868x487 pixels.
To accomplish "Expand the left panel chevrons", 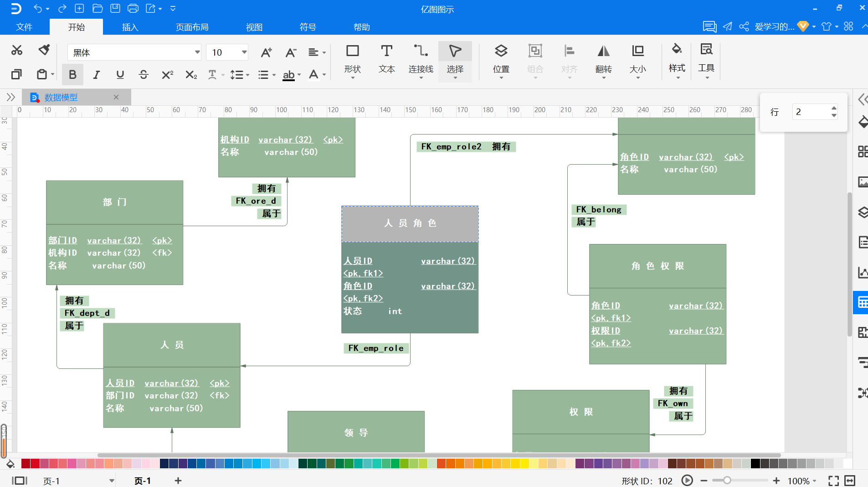I will click(x=11, y=97).
